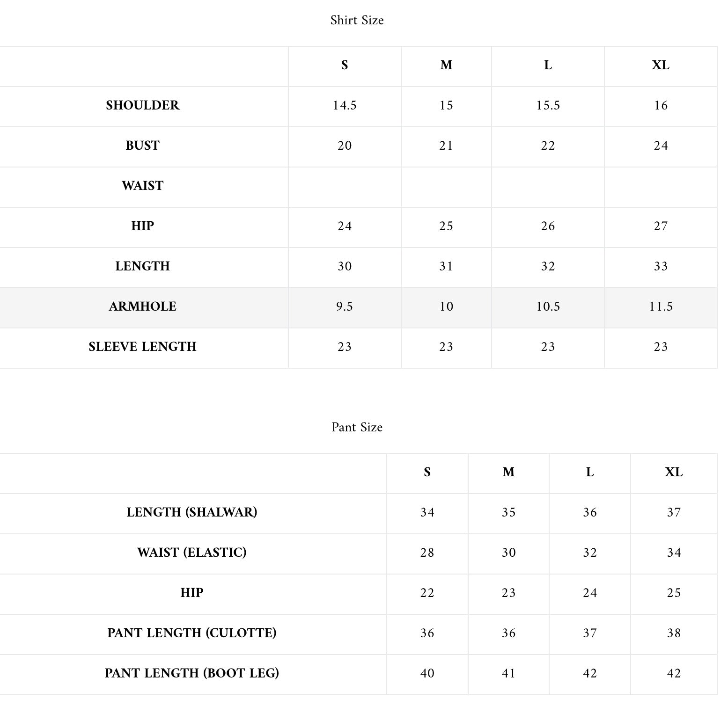Click the shalwar length value 37 for XL
This screenshot has height=713, width=728.
(x=674, y=512)
